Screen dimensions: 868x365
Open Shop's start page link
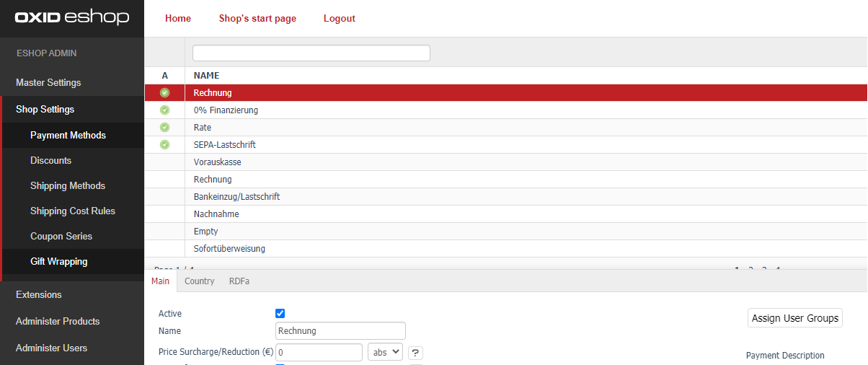pos(257,19)
